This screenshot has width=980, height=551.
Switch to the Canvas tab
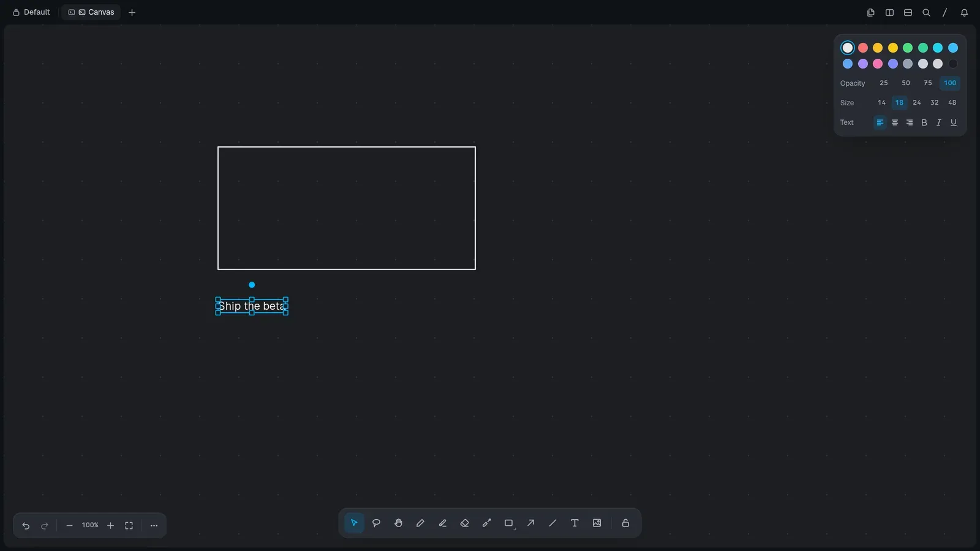pyautogui.click(x=91, y=12)
